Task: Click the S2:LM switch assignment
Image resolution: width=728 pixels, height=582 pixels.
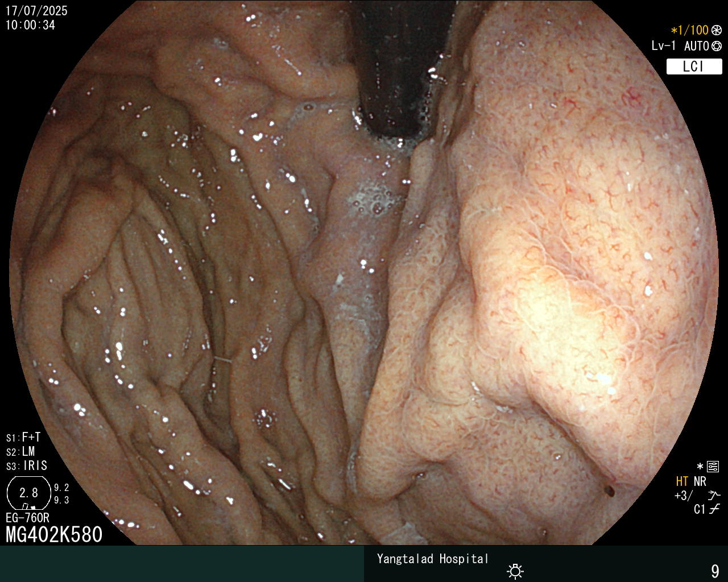Action: (20, 452)
